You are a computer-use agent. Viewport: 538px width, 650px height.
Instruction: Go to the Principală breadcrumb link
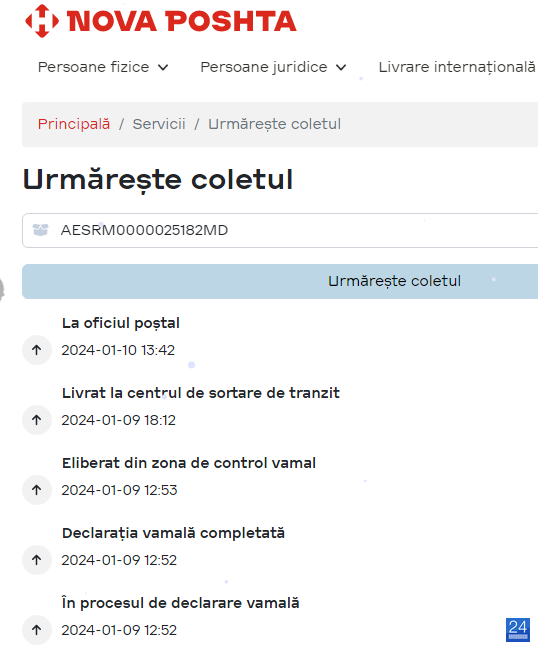click(x=74, y=124)
